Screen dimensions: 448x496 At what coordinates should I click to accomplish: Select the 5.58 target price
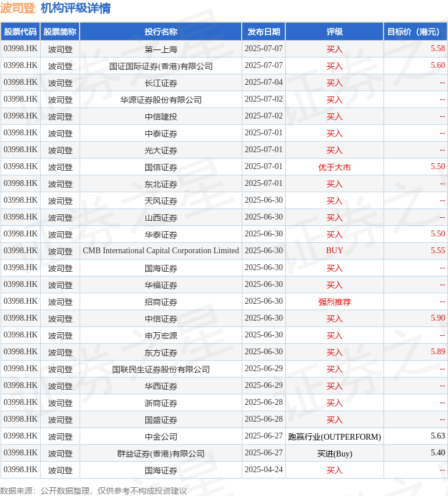pyautogui.click(x=438, y=48)
